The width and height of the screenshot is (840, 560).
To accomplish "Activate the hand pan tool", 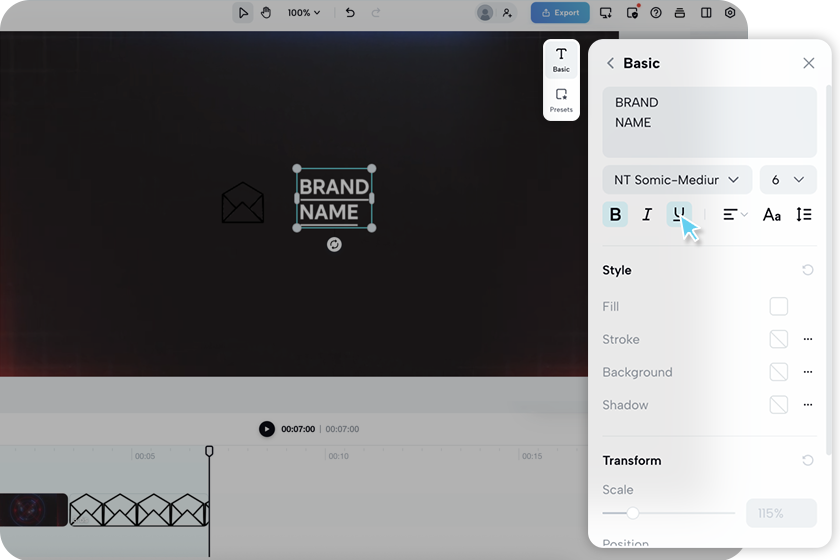I will [266, 12].
